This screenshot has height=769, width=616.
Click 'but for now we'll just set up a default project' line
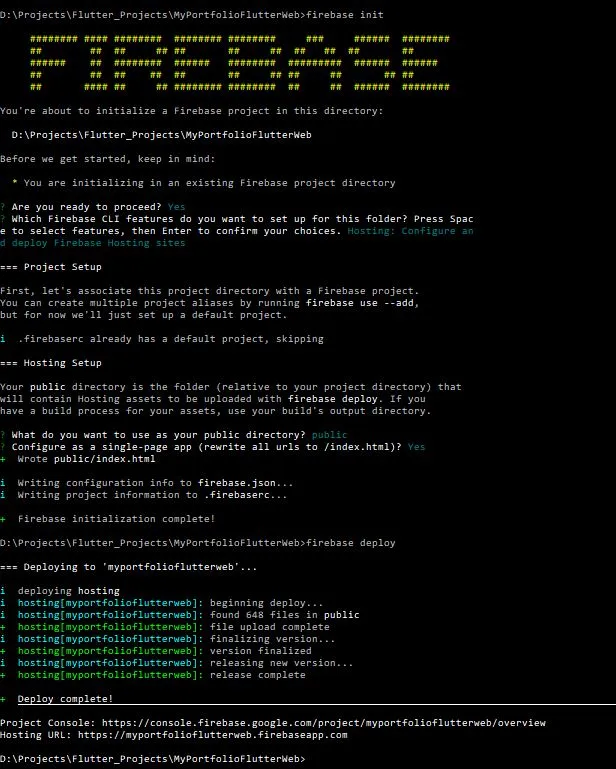coord(143,315)
